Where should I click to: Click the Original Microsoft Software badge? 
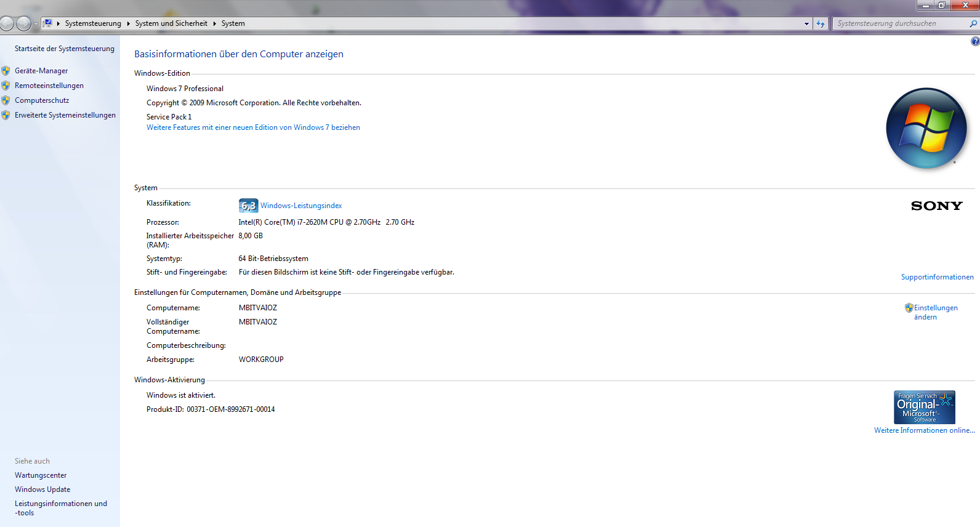[x=924, y=407]
